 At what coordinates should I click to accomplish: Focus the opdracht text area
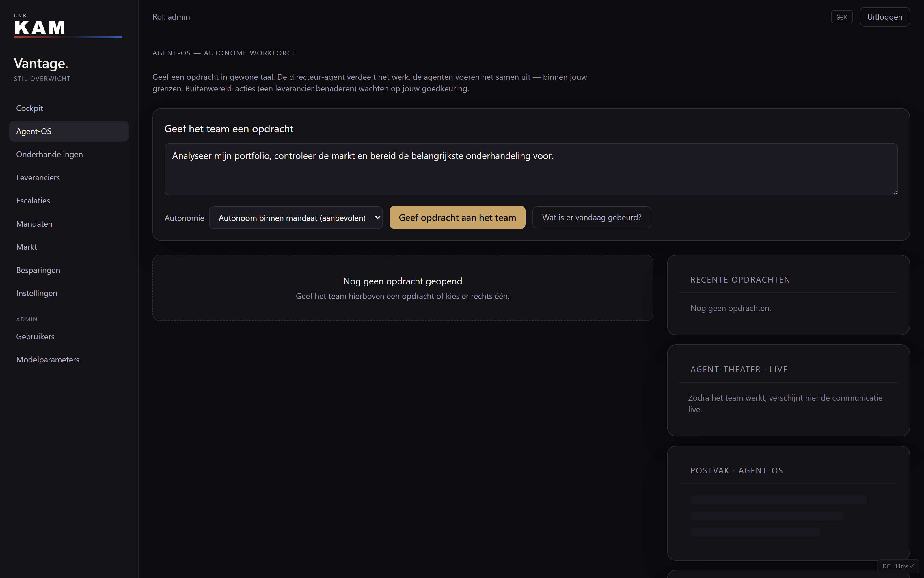pos(531,169)
